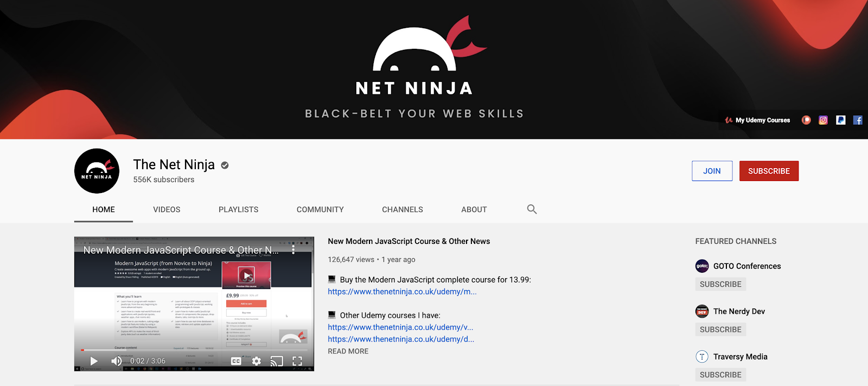Image resolution: width=868 pixels, height=386 pixels.
Task: Play the featured video
Action: (x=94, y=361)
